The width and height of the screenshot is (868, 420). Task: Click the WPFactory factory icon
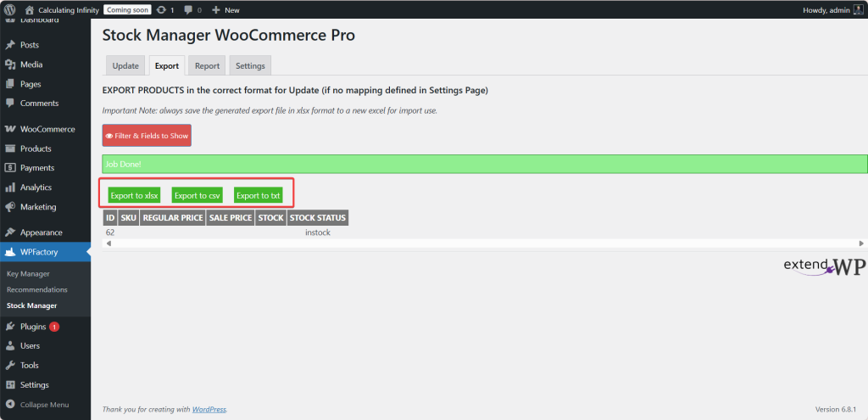(x=10, y=252)
